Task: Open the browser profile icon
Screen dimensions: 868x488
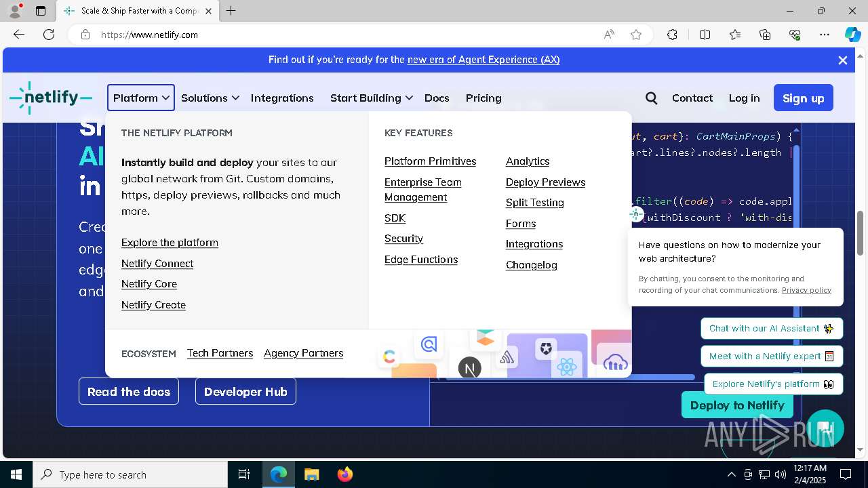Action: (15, 11)
